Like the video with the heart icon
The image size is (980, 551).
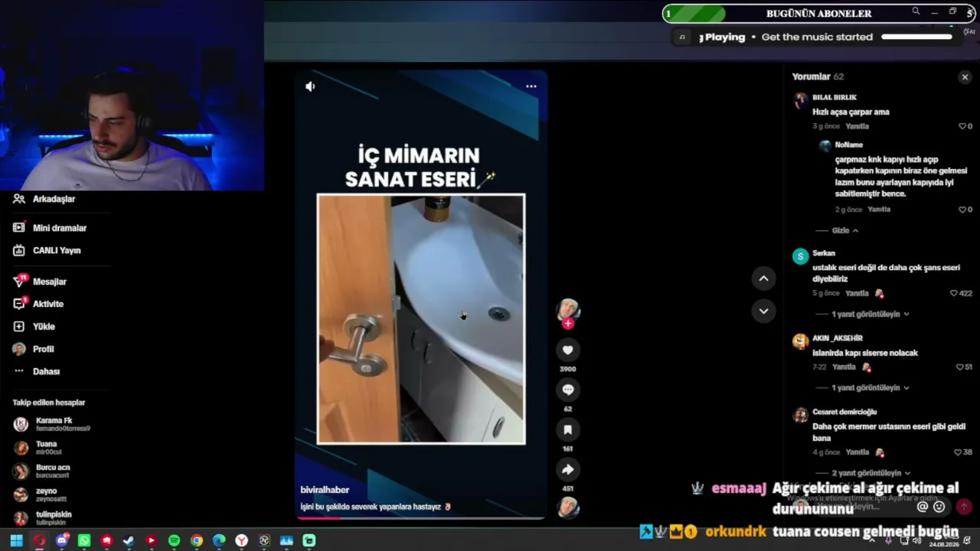click(x=567, y=350)
